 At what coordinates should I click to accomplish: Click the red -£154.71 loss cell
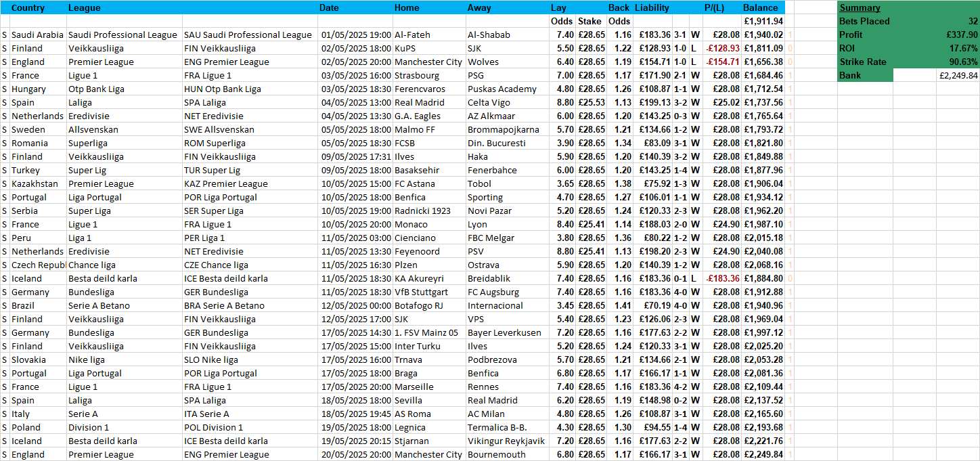tap(722, 62)
